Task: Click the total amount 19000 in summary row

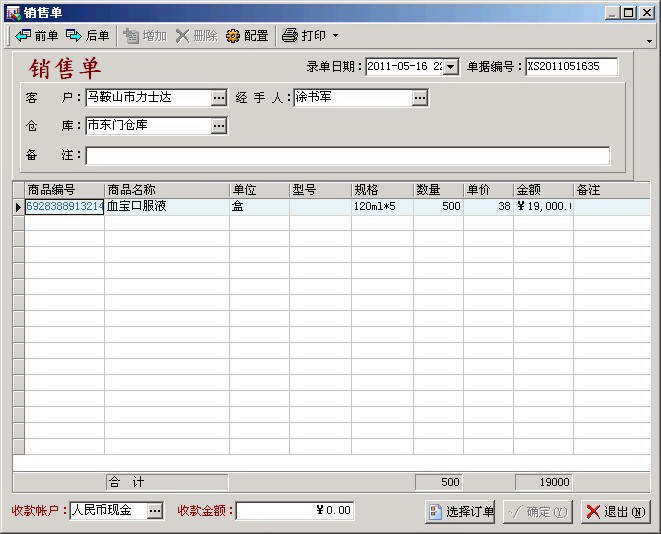Action: pyautogui.click(x=544, y=483)
